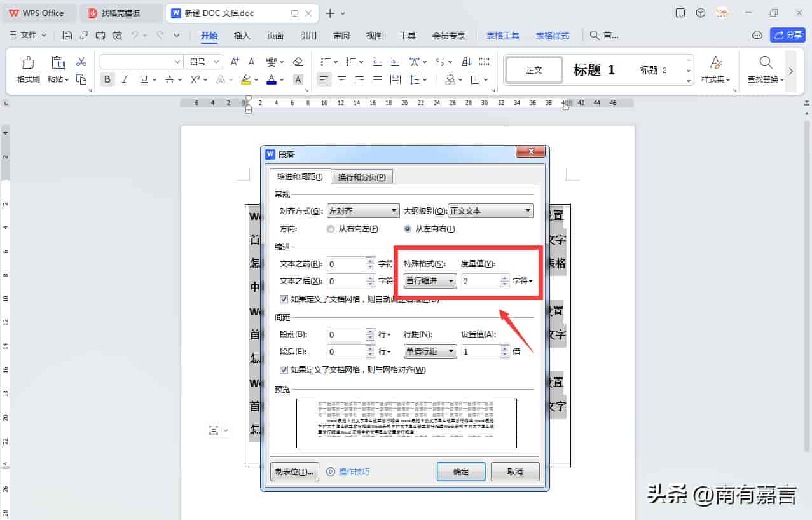Screen dimensions: 812x520
Task: Toggle 与网格对齐 checkbox in spacing section
Action: (284, 369)
